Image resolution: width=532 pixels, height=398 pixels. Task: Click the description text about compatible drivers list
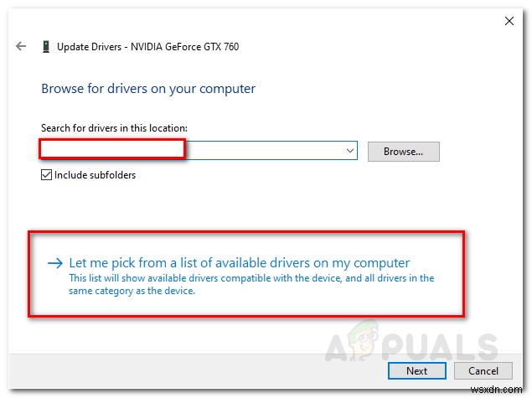point(251,284)
